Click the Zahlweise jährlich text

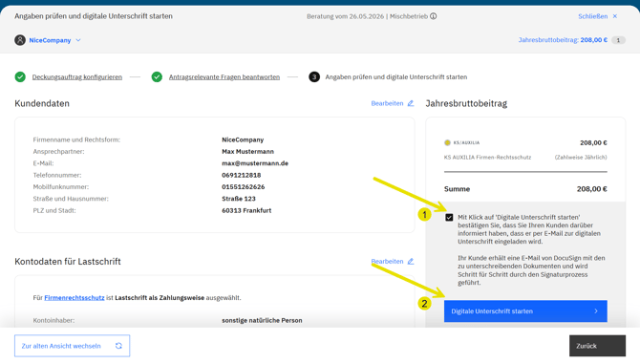[581, 157]
